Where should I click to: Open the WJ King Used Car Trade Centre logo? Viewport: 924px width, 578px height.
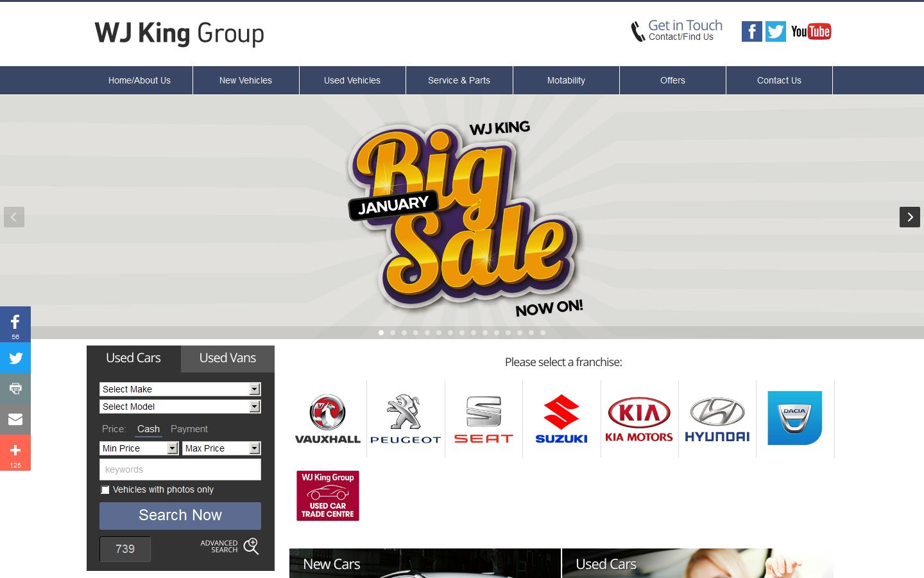pos(327,495)
